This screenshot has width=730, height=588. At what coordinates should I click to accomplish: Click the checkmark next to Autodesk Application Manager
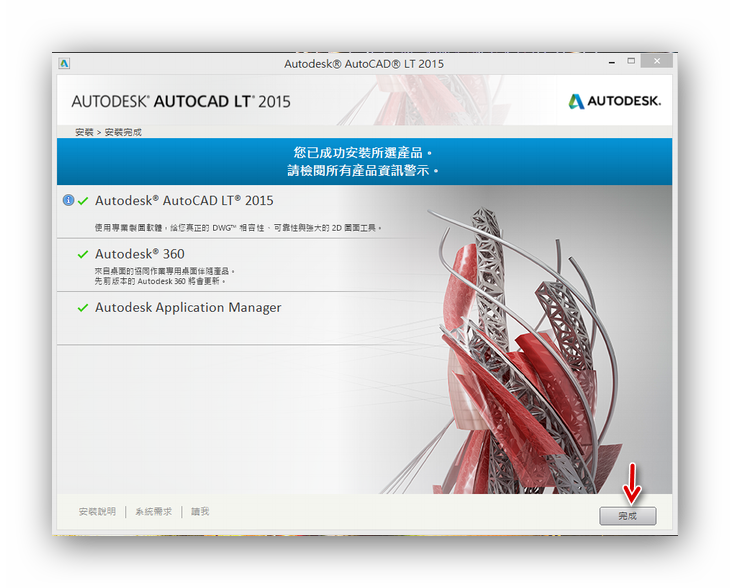click(83, 308)
